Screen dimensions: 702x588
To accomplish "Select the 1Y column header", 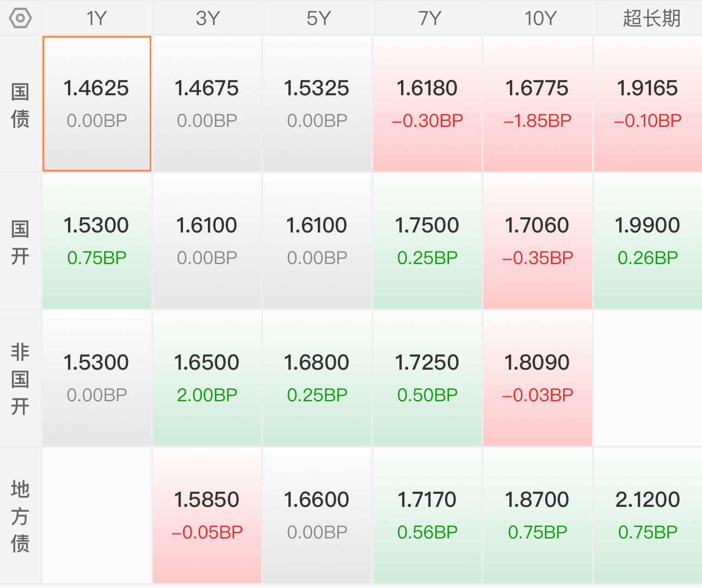I will pyautogui.click(x=97, y=19).
